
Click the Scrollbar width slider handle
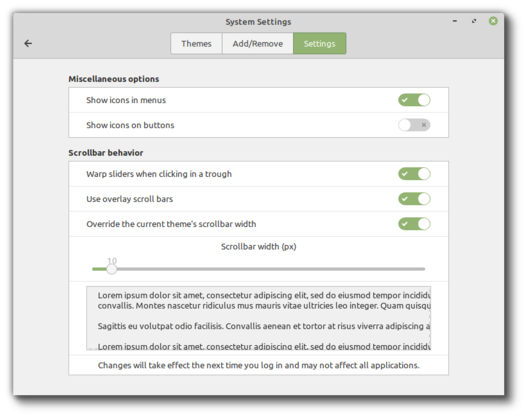(x=112, y=269)
